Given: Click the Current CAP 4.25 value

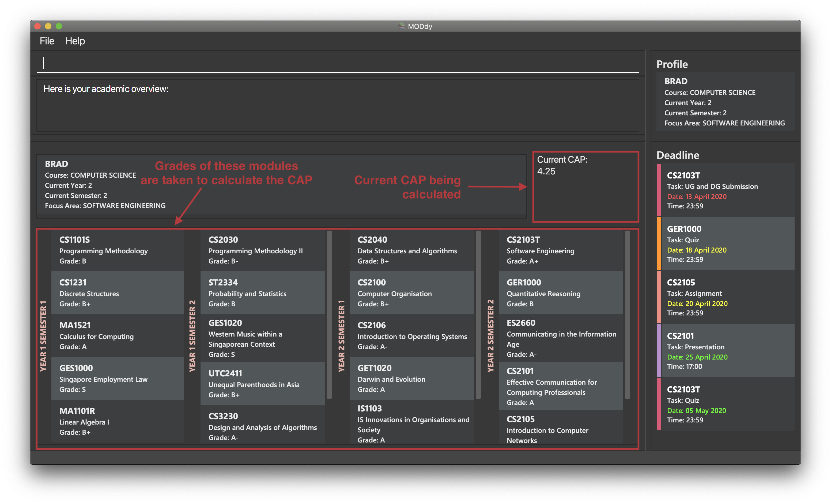Looking at the screenshot, I should pyautogui.click(x=546, y=171).
